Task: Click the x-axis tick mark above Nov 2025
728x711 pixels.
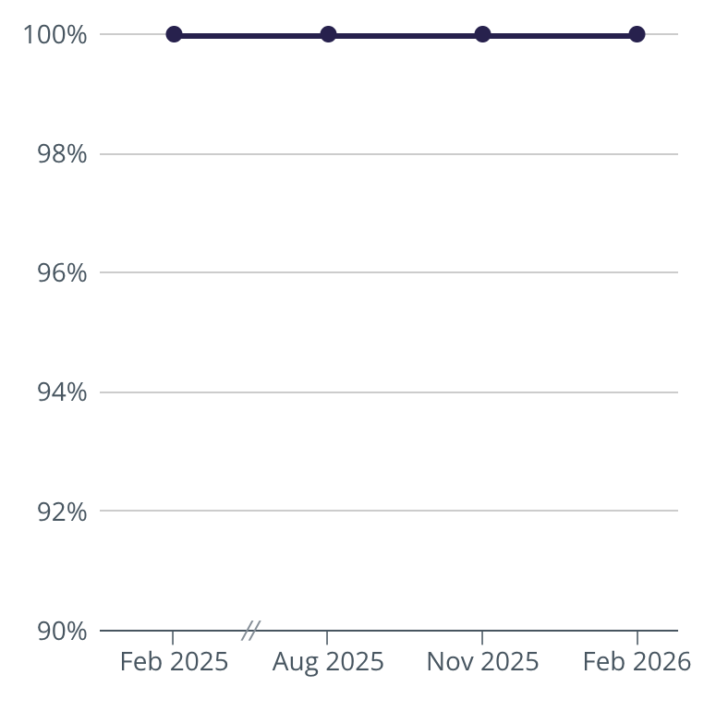Action: click(x=482, y=637)
